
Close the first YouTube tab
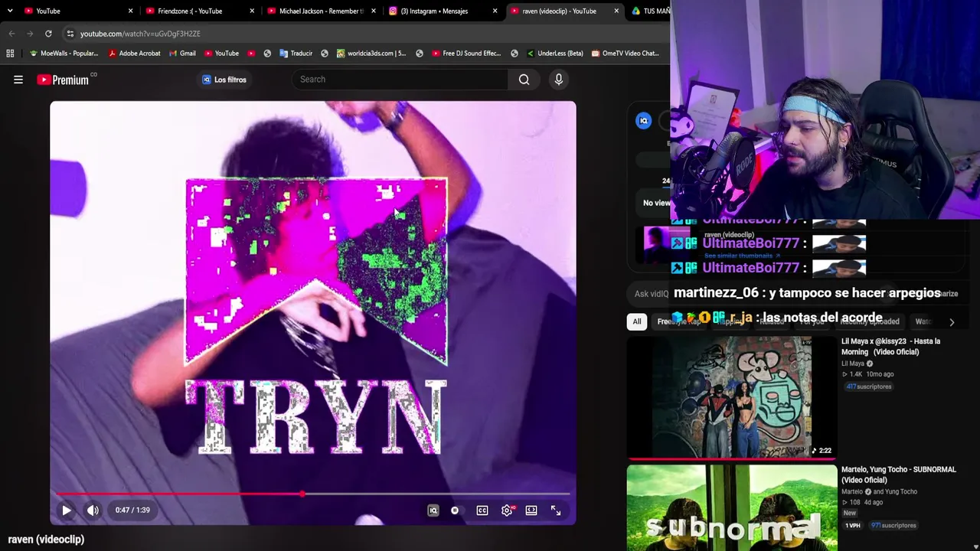[130, 11]
